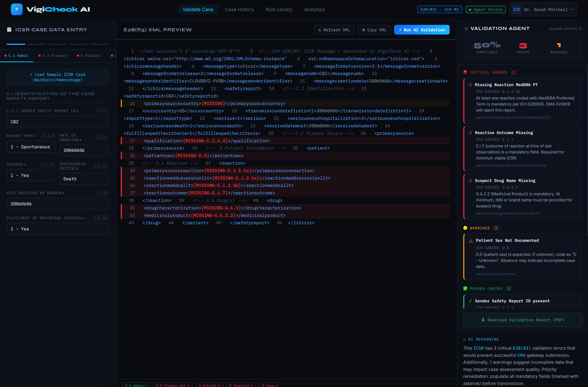Click the red X icon on Reaction Outcome Missing
The width and height of the screenshot is (588, 387).
(470, 133)
